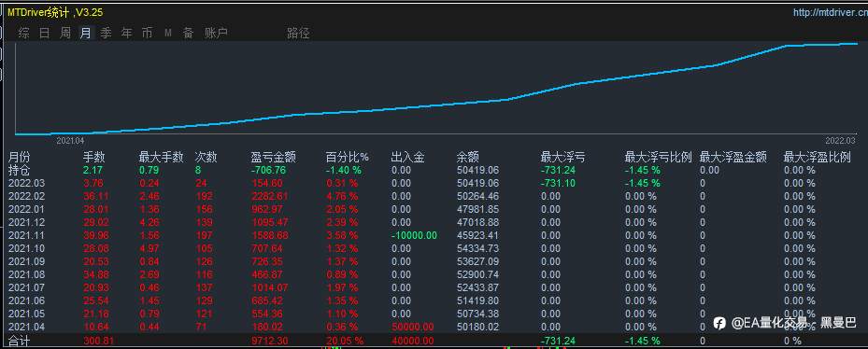This screenshot has width=868, height=349.
Task: Click the 50000.00 deposit amount
Action: [412, 327]
